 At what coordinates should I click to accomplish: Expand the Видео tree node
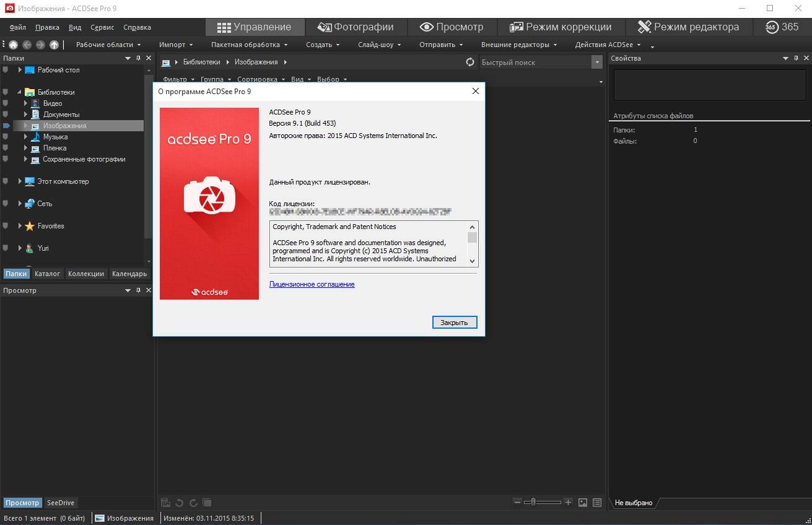pyautogui.click(x=26, y=103)
